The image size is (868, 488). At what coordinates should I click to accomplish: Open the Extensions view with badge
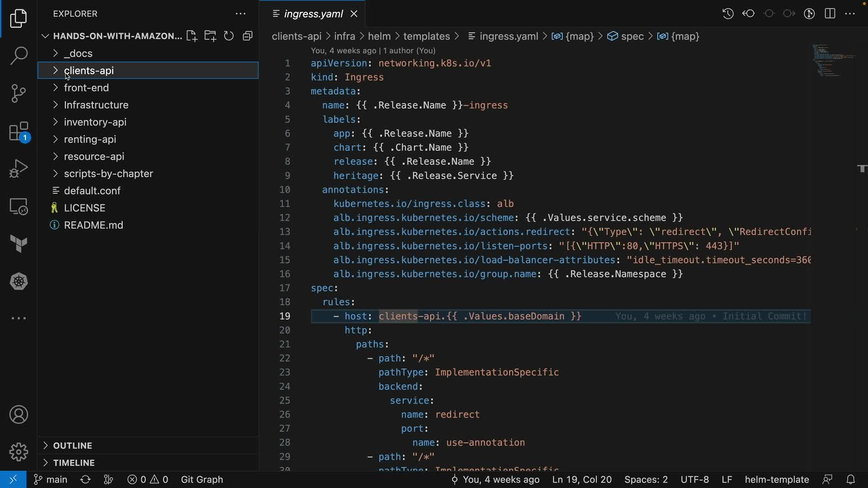click(19, 132)
